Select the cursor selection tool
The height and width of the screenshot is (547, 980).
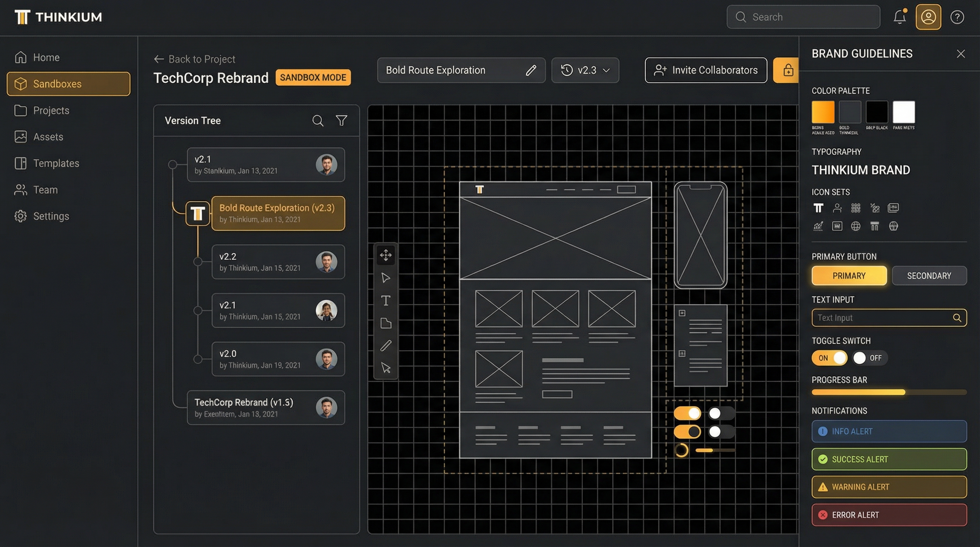386,368
